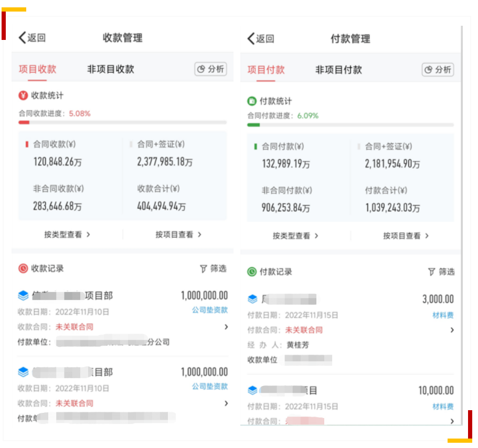Open details arrow of first 1,000,000.00 record
Image resolution: width=478 pixels, height=448 pixels.
pos(226,327)
